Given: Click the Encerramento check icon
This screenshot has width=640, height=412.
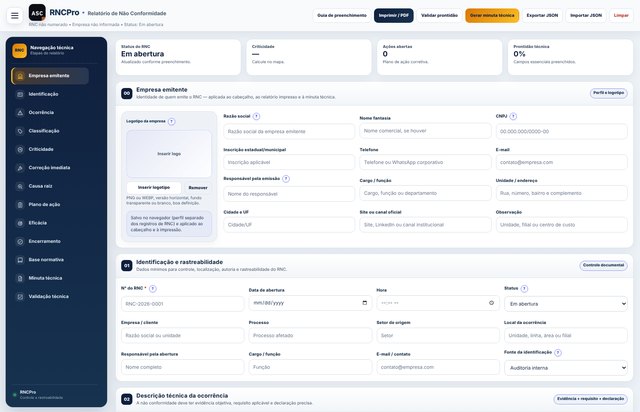Looking at the screenshot, I should pyautogui.click(x=20, y=241).
